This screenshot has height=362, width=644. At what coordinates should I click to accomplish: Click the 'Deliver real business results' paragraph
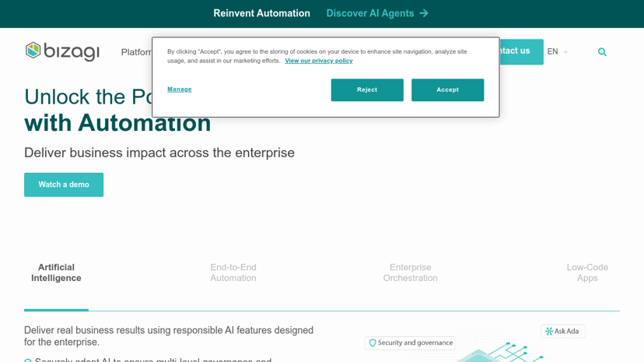pyautogui.click(x=169, y=336)
